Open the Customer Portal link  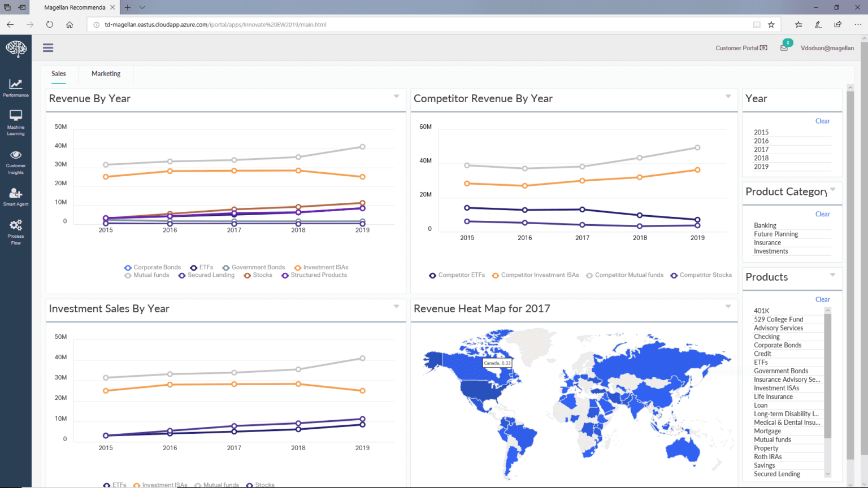(x=741, y=48)
